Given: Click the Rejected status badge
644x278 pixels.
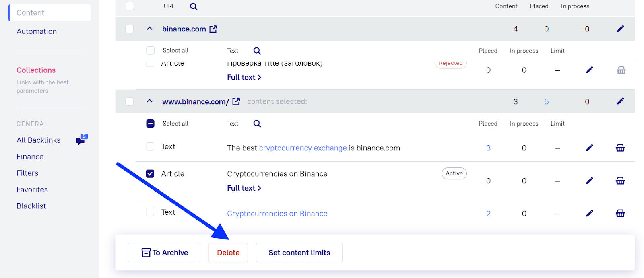Looking at the screenshot, I should [x=451, y=64].
